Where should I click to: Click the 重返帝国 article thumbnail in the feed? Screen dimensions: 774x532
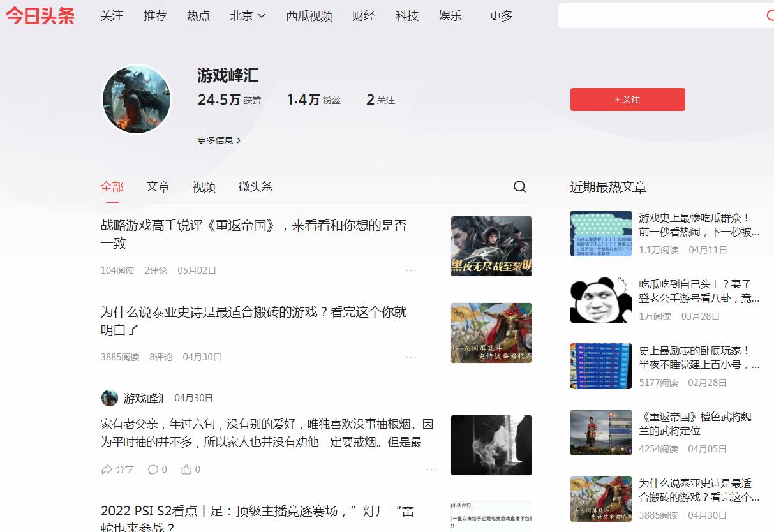(x=491, y=246)
